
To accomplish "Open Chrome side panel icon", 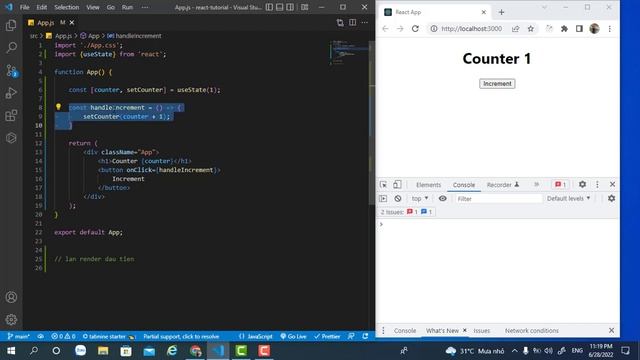I will coord(579,29).
